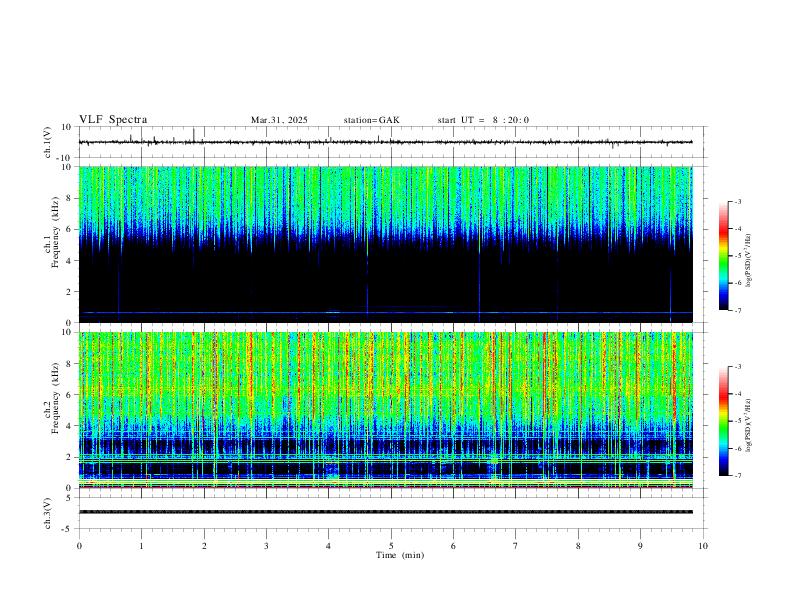
Task: Click the time axis tick label "7"
Action: (516, 546)
